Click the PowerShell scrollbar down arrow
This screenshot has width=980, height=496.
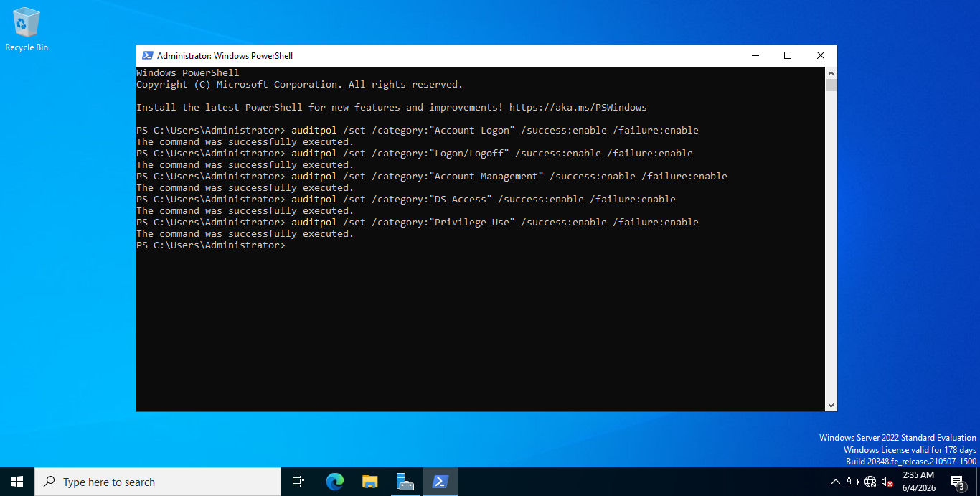pyautogui.click(x=831, y=406)
